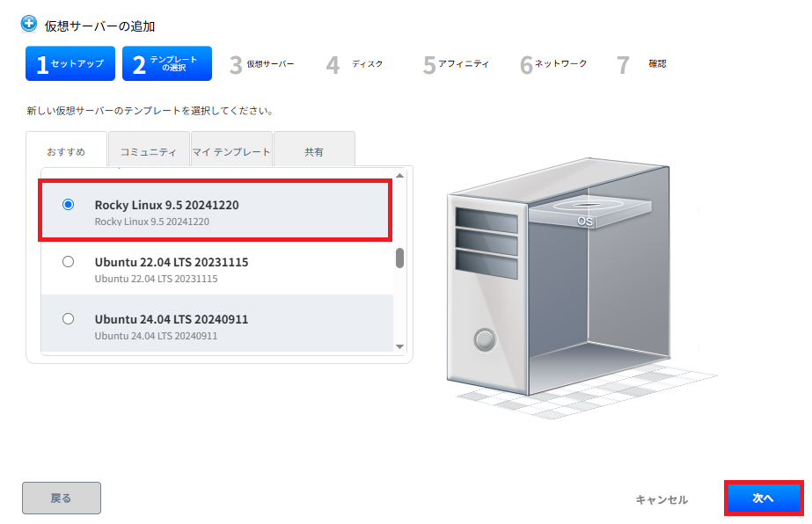
Task: Click the gray Ubuntu 24.04 LTS 20240911 subtitle
Action: coord(156,336)
